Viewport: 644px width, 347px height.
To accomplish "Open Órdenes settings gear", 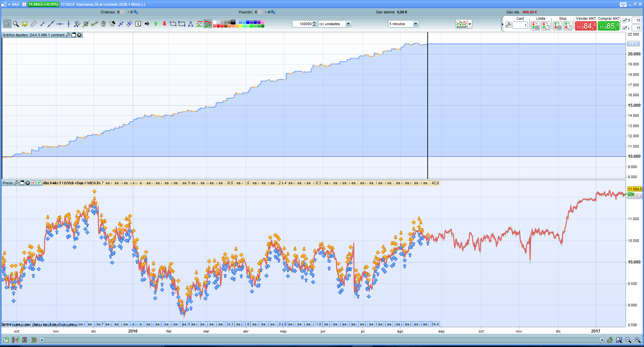I will point(136,12).
